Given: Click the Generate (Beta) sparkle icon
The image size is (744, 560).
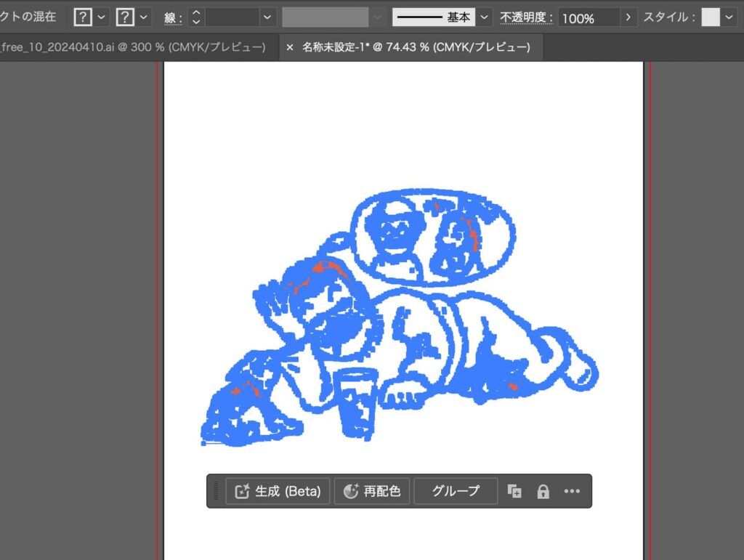Looking at the screenshot, I should point(242,491).
